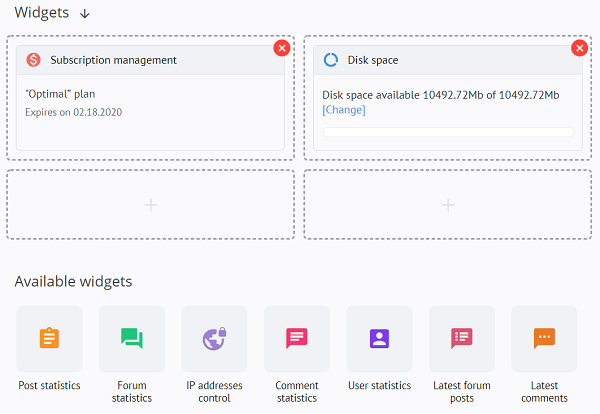
Task: Add the User statistics widget
Action: tap(379, 339)
